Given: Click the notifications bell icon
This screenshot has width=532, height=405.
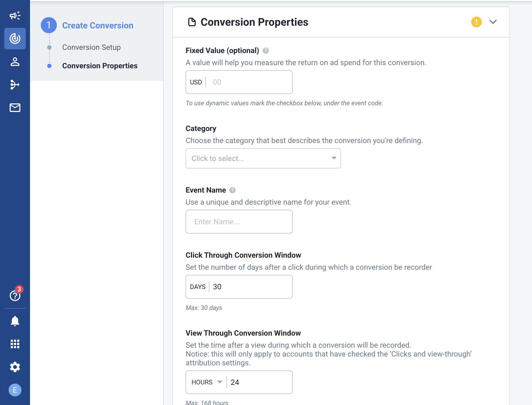Looking at the screenshot, I should click(x=15, y=321).
